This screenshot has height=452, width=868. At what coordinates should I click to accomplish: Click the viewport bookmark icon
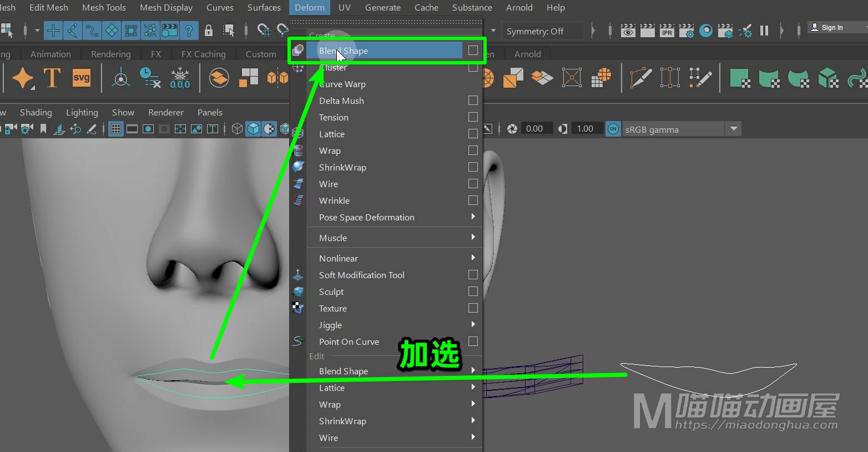pyautogui.click(x=43, y=129)
